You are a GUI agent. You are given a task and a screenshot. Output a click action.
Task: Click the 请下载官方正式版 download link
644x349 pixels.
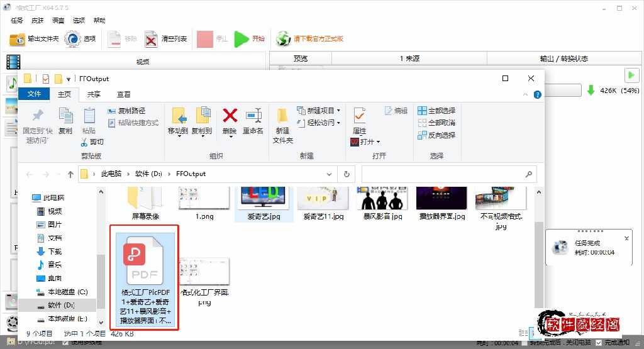point(309,39)
